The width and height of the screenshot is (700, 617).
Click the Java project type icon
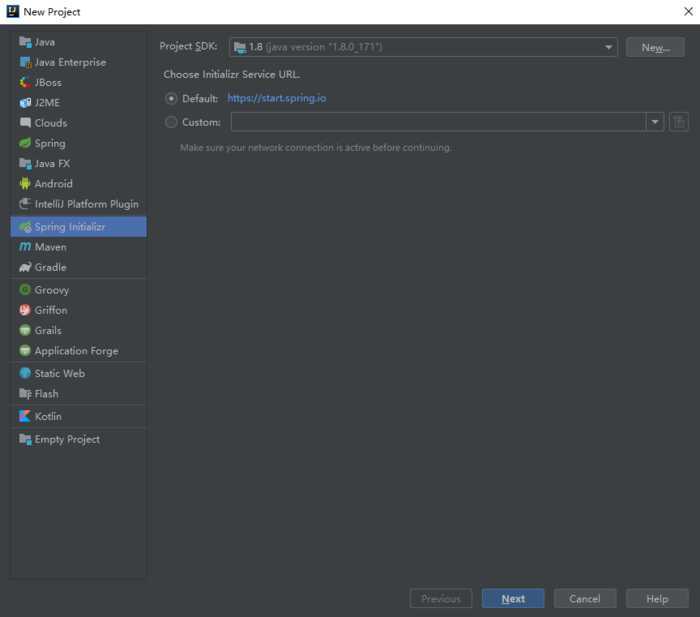pos(25,42)
